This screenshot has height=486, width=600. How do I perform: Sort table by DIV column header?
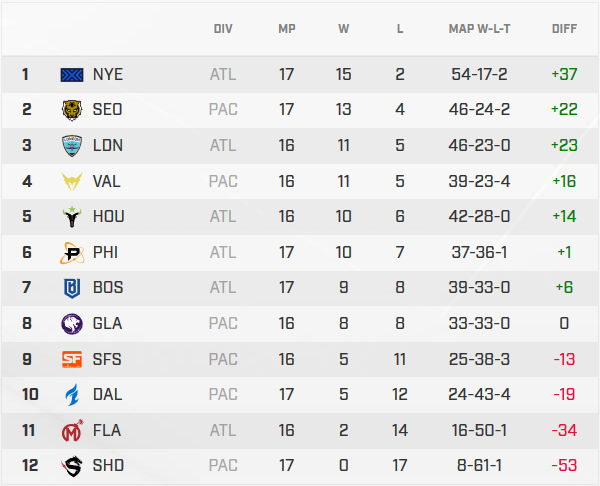pyautogui.click(x=223, y=29)
